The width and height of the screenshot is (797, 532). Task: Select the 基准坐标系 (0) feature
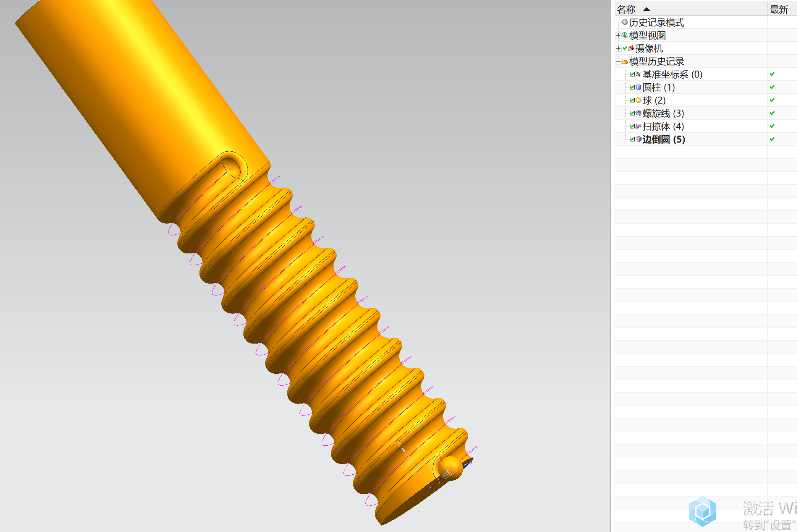672,74
